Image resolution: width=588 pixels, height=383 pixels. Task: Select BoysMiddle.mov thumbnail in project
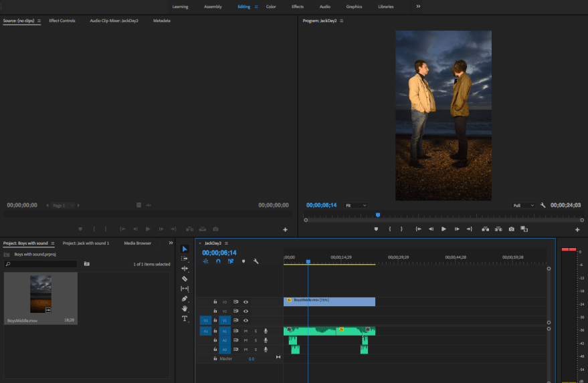41,294
